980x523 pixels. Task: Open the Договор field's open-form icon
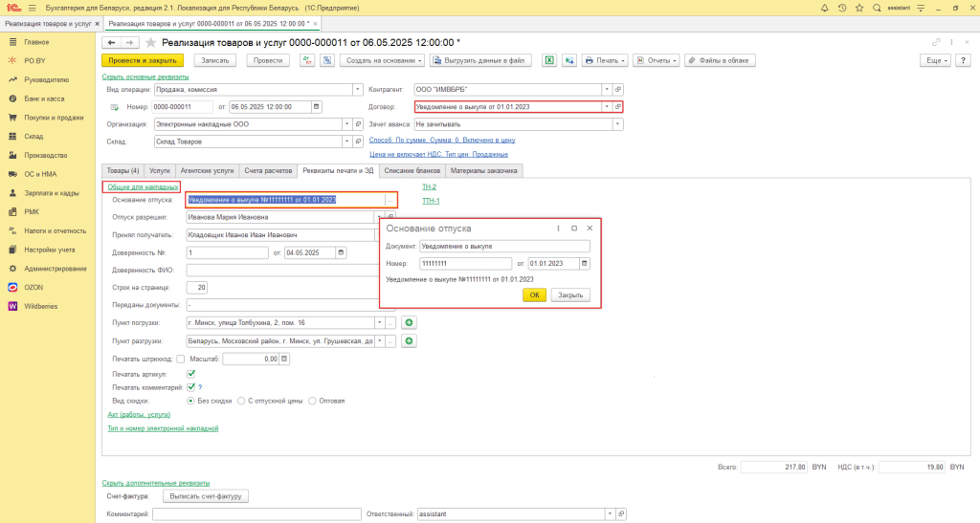tap(618, 107)
